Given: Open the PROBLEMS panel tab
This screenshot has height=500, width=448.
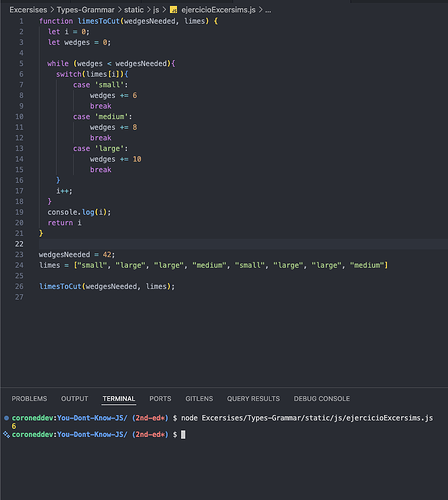Looking at the screenshot, I should click(x=29, y=399).
